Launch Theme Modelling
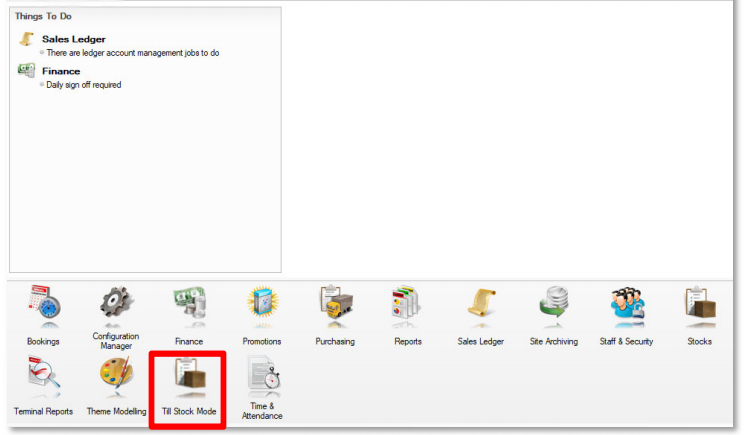The image size is (748, 435). [x=116, y=385]
